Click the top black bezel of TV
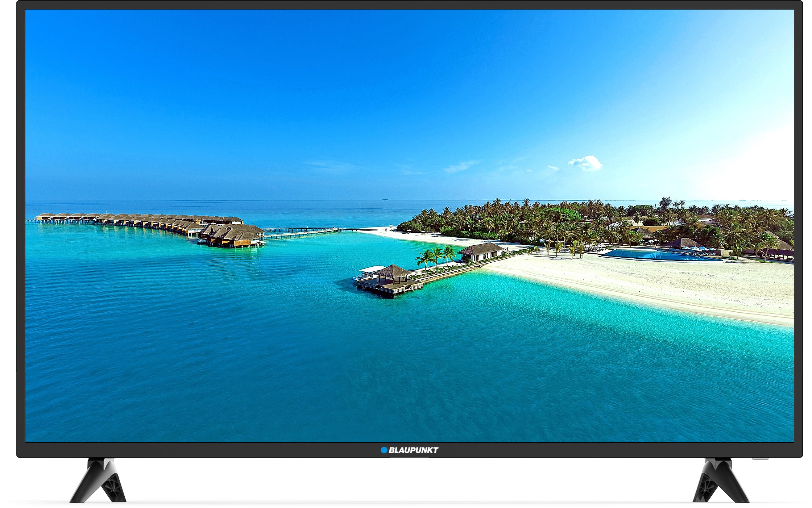812x508 pixels. (406, 5)
